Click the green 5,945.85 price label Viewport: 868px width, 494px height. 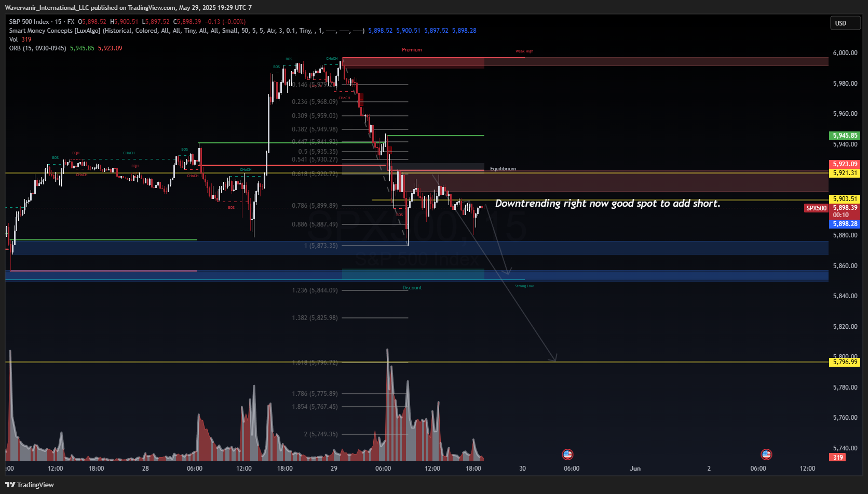click(845, 136)
